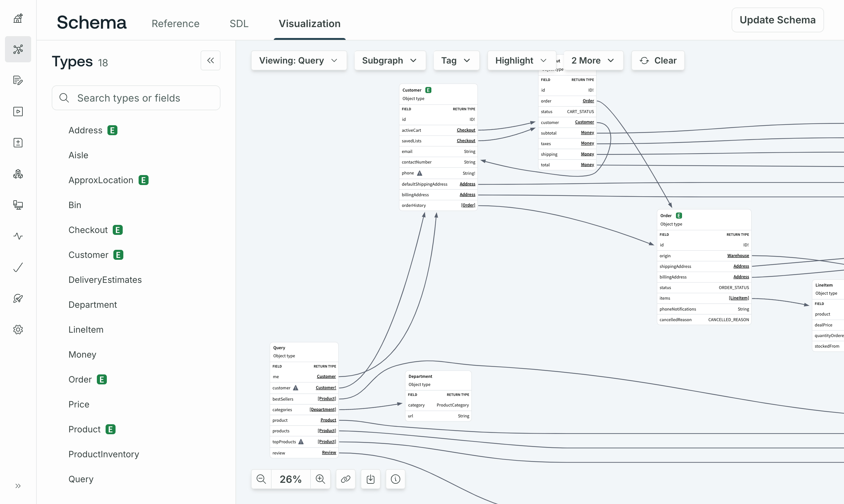Open the plus-minus changelog icon in sidebar

tap(18, 143)
